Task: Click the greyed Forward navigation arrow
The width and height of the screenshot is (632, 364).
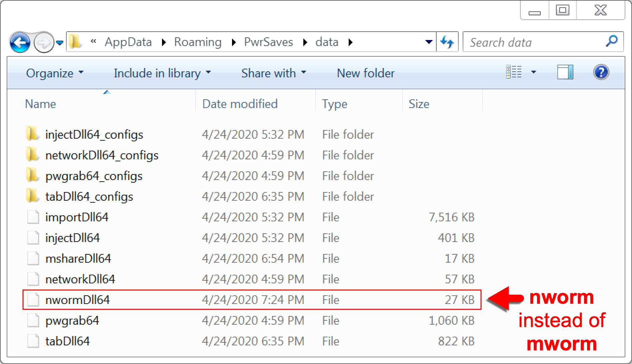Action: [44, 42]
